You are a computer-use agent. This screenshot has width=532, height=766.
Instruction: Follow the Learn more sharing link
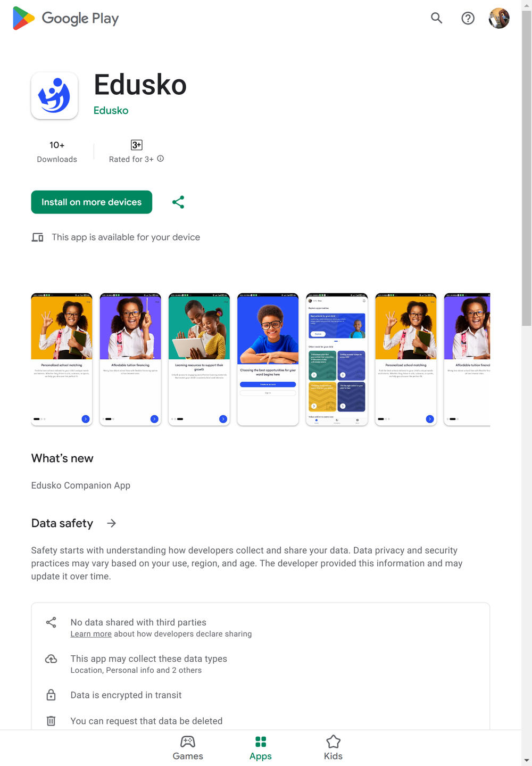(x=91, y=634)
